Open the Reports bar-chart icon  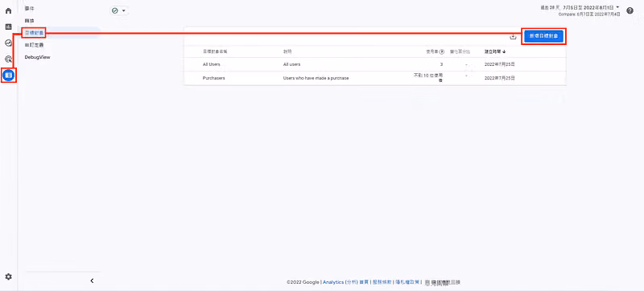[x=8, y=27]
